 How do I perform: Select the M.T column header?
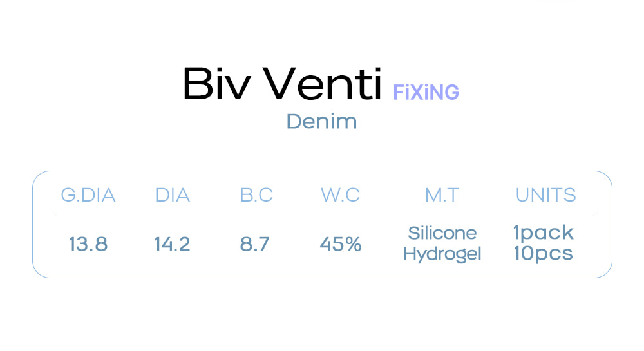pos(442,195)
